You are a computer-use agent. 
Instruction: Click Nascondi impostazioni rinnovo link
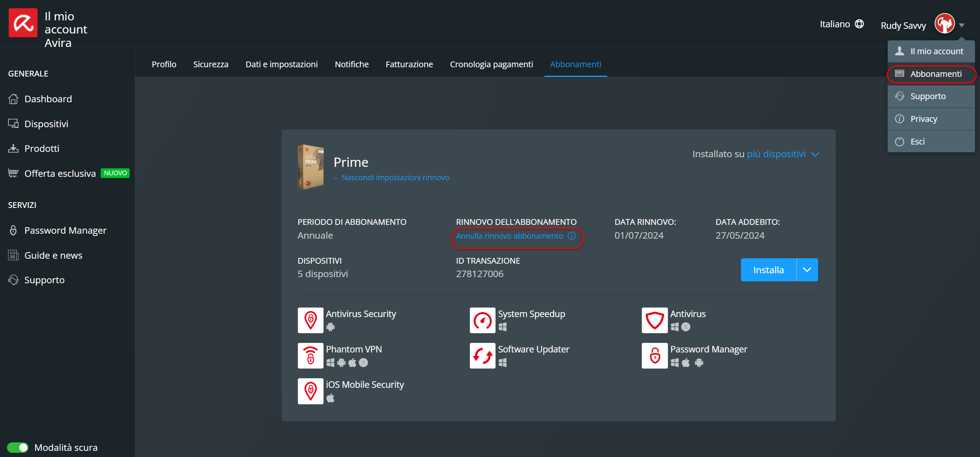point(395,178)
